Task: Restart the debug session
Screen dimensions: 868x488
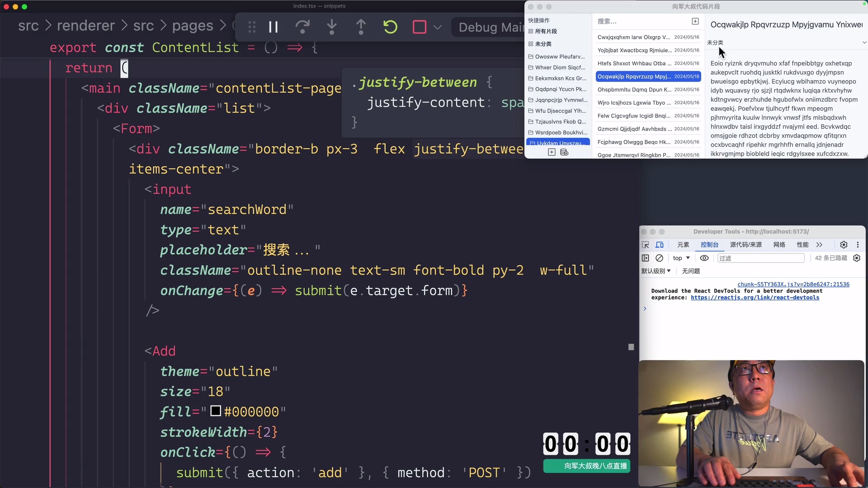Action: 390,27
